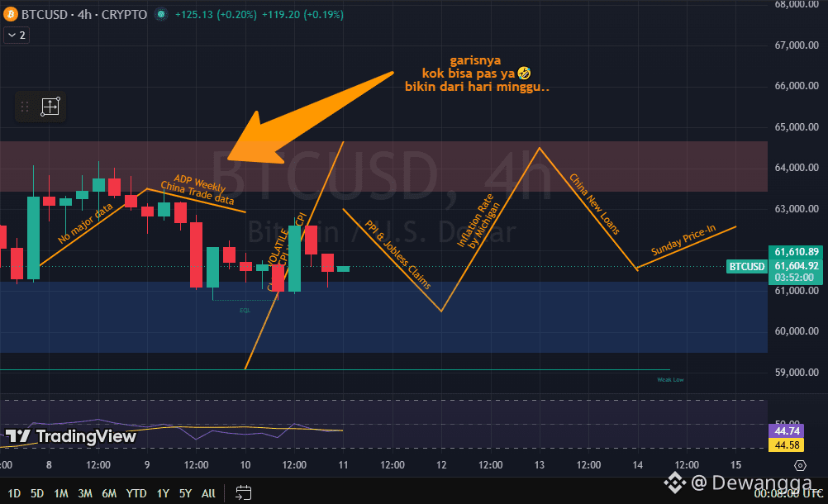
Task: Set chart range to 5D
Action: pos(37,493)
